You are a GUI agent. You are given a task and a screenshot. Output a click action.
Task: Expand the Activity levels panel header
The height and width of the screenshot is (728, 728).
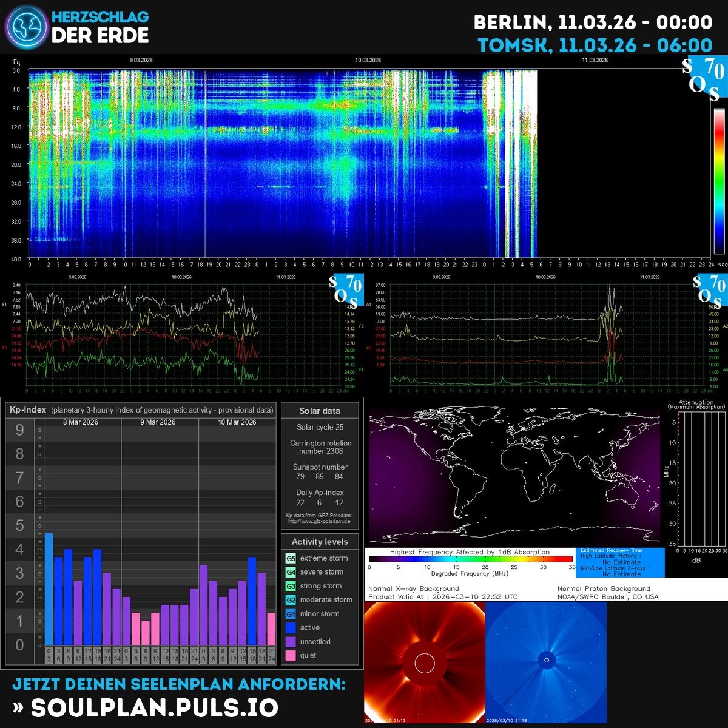click(x=320, y=542)
